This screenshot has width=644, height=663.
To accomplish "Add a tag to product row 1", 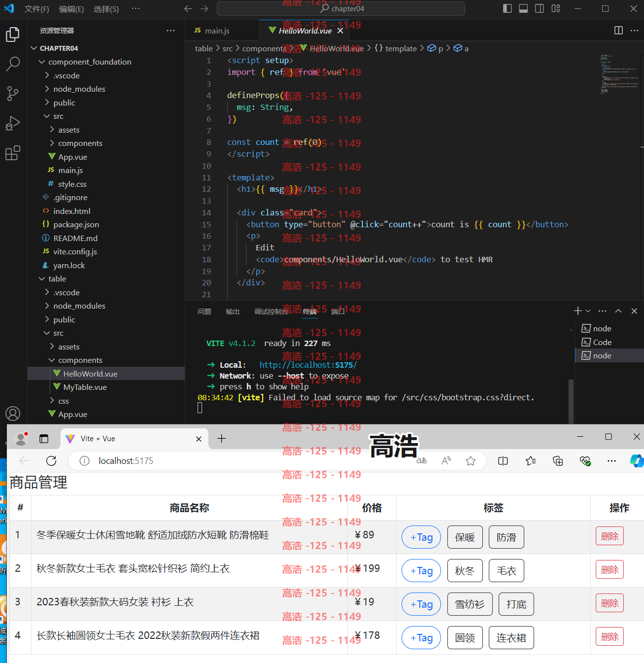I will [x=422, y=537].
